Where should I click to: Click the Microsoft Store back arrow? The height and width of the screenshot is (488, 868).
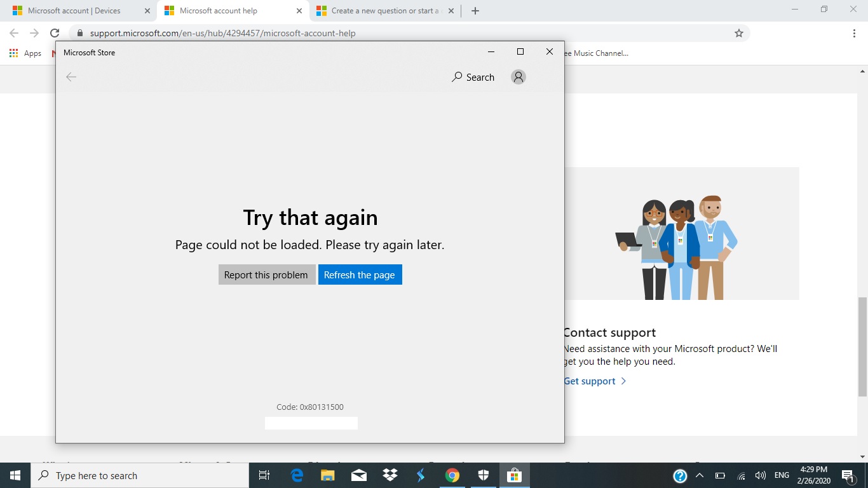tap(71, 77)
